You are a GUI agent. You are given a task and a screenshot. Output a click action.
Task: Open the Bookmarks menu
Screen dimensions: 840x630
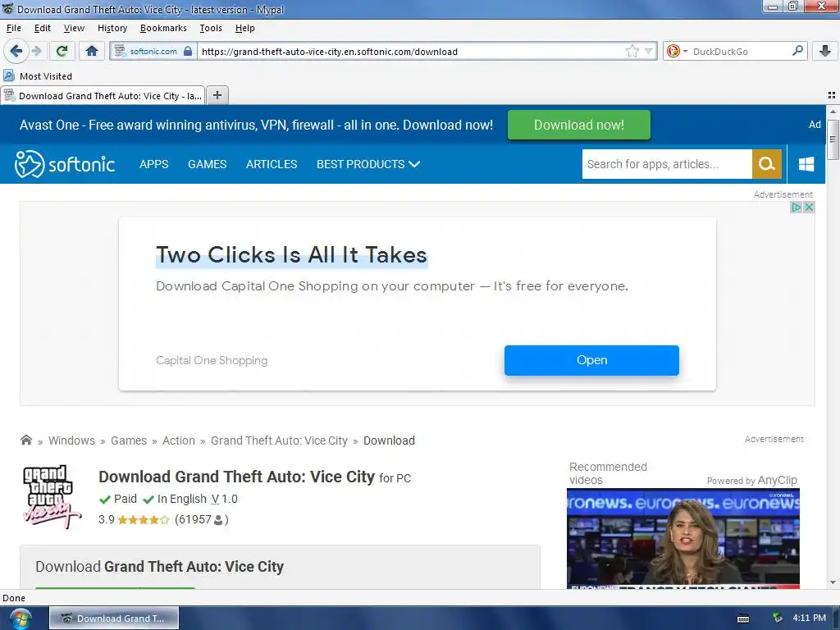pos(163,28)
